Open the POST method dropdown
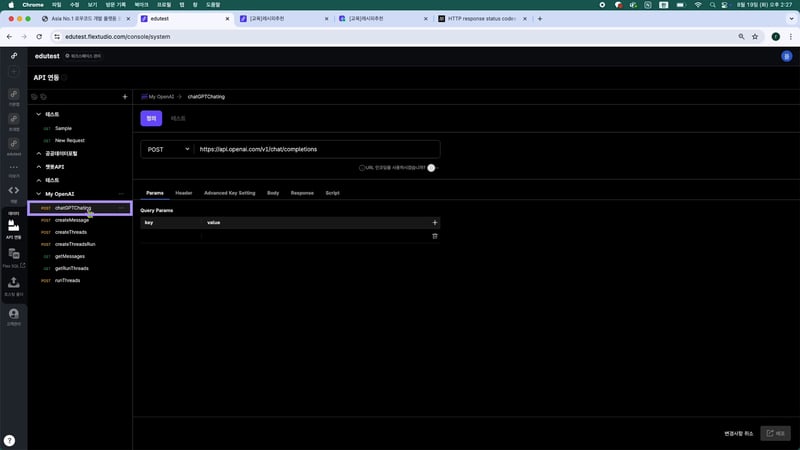800x450 pixels. point(167,149)
